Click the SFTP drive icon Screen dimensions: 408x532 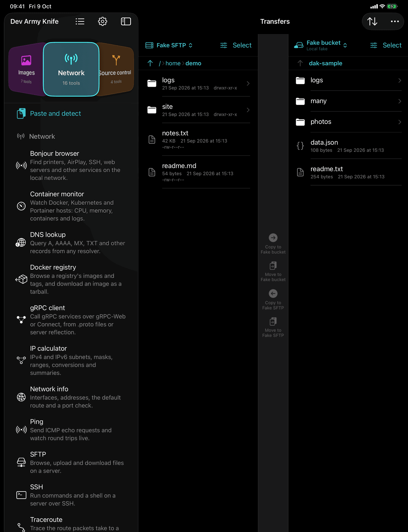point(21,462)
